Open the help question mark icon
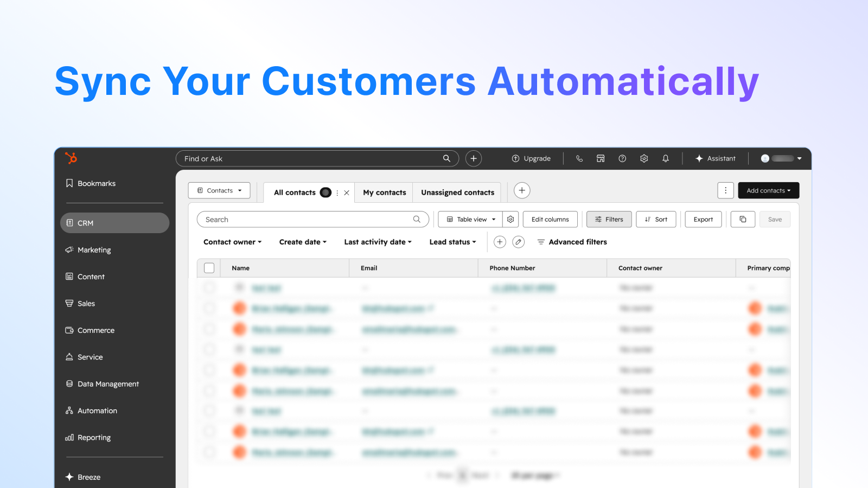The width and height of the screenshot is (868, 488). 622,158
